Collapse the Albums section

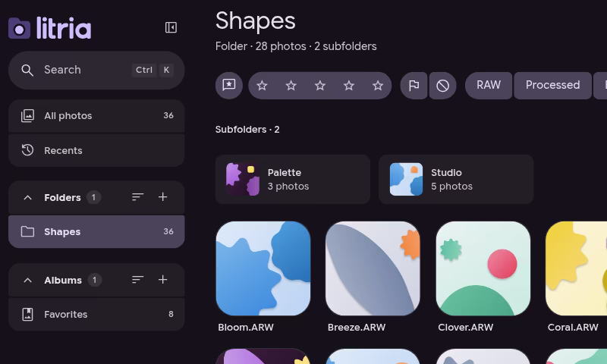point(27,280)
